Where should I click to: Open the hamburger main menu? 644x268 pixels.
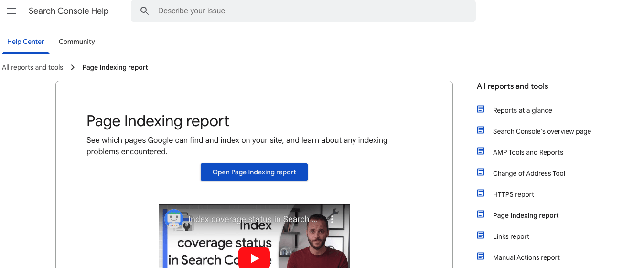click(x=11, y=11)
